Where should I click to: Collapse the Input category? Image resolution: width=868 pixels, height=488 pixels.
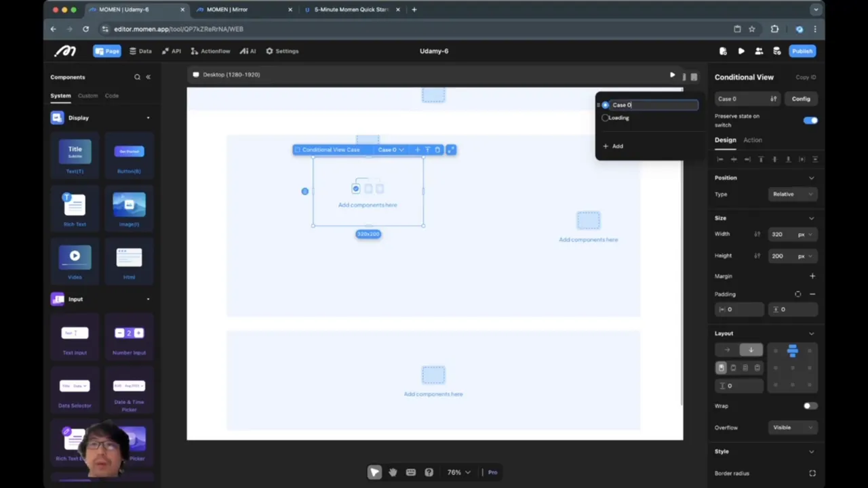(148, 299)
